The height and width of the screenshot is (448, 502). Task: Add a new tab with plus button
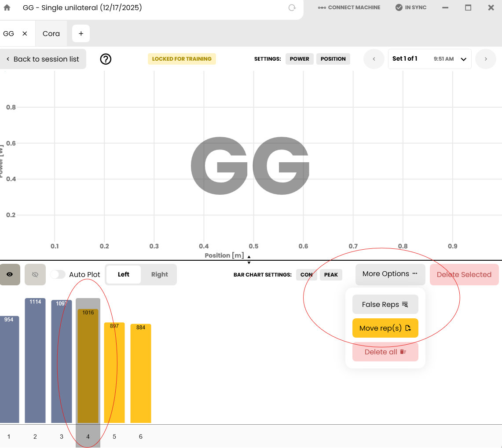(81, 33)
